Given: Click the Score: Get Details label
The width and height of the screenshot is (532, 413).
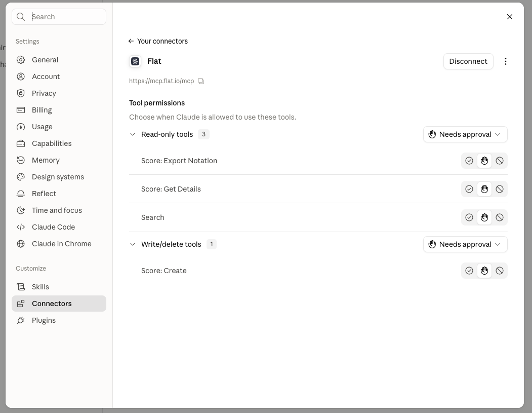Looking at the screenshot, I should [171, 189].
